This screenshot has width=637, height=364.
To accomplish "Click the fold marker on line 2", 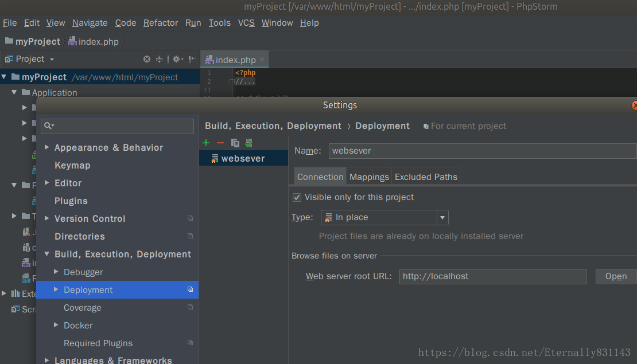I will pyautogui.click(x=232, y=81).
